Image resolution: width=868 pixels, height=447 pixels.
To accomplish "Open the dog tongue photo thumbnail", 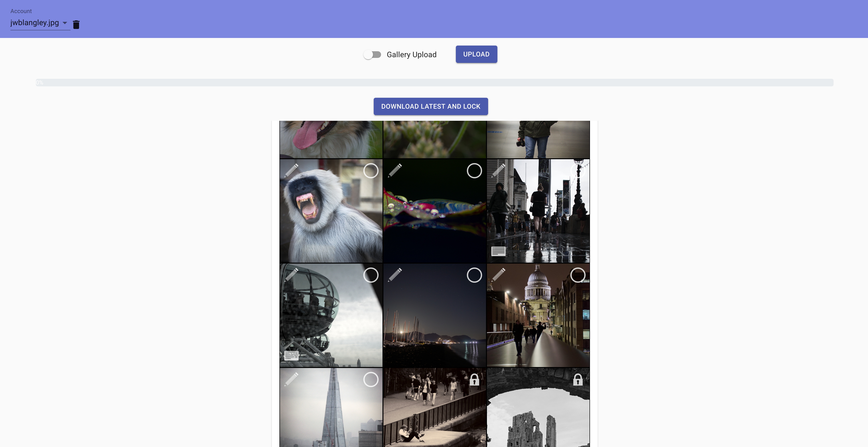I will click(x=331, y=139).
